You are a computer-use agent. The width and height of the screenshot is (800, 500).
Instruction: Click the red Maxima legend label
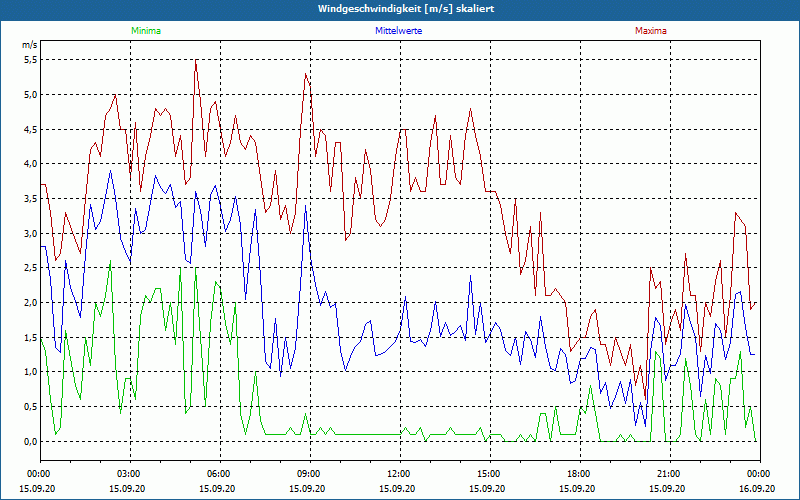tap(651, 31)
